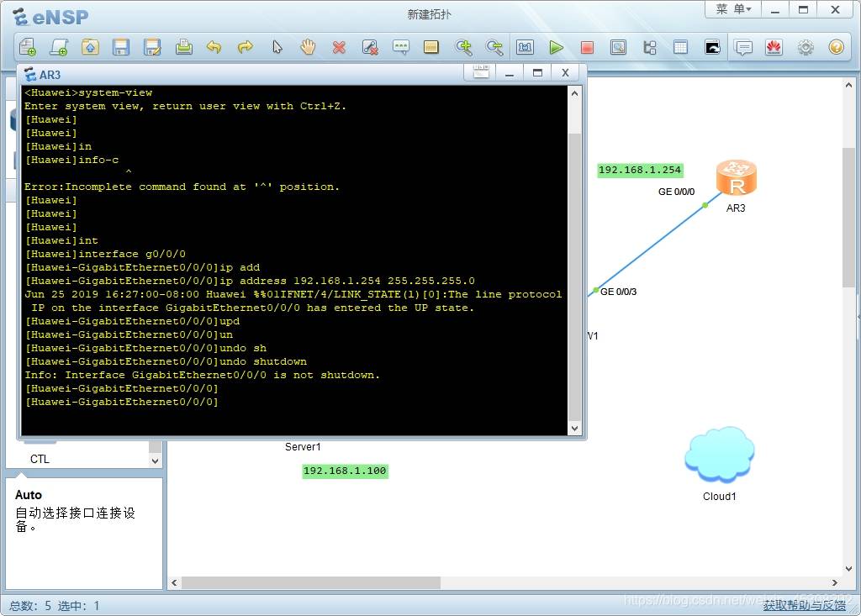Click the New Topology toolbar icon
This screenshot has width=861, height=616.
pyautogui.click(x=28, y=47)
